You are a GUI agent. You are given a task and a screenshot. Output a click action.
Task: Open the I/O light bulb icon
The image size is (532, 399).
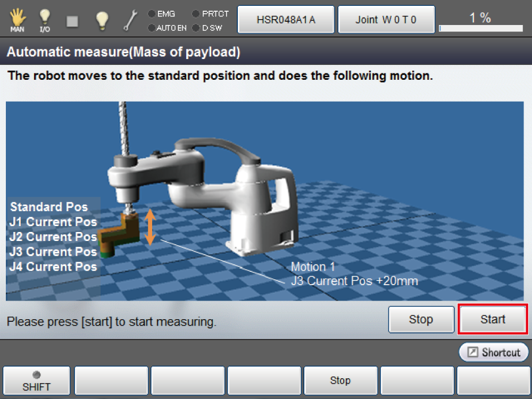45,20
